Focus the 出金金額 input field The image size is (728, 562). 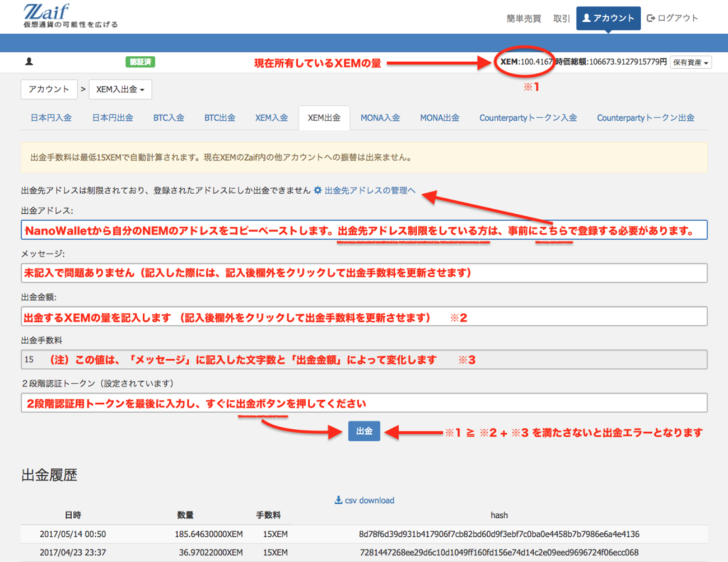(364, 316)
